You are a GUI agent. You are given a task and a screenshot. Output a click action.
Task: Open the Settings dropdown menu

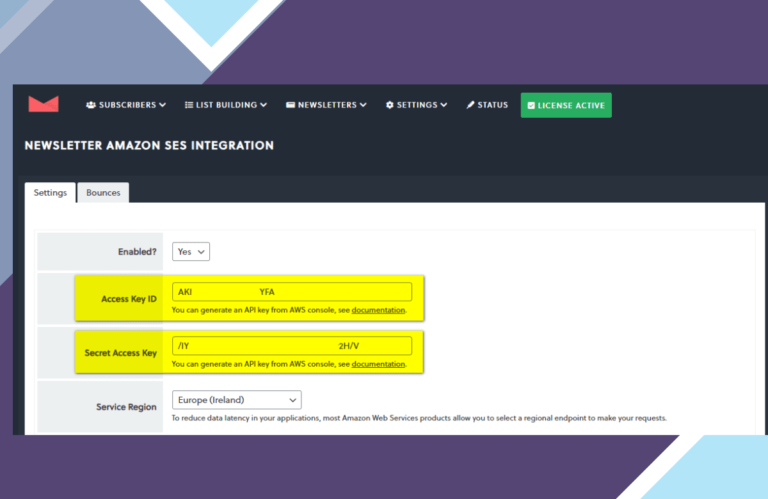point(416,105)
